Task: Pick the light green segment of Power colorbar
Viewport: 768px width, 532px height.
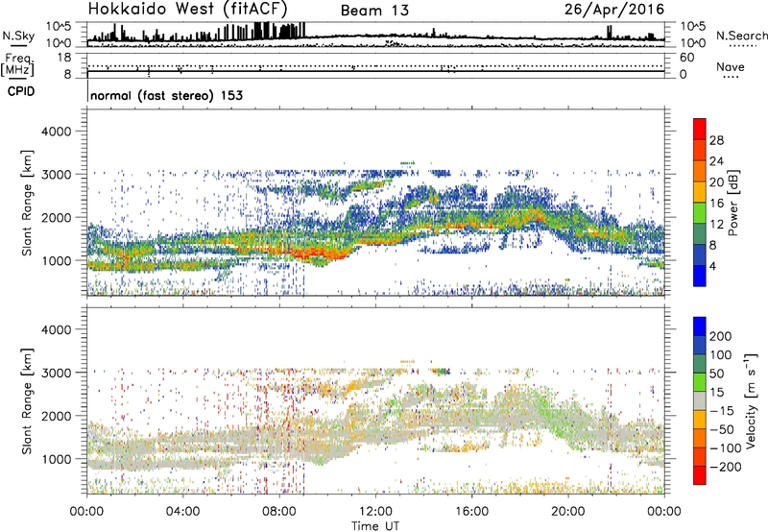Action: (x=700, y=212)
